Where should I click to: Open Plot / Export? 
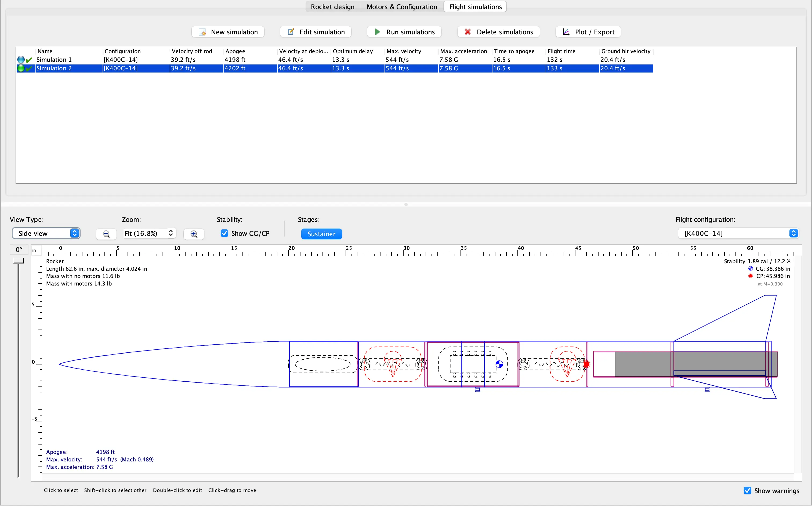click(x=588, y=32)
